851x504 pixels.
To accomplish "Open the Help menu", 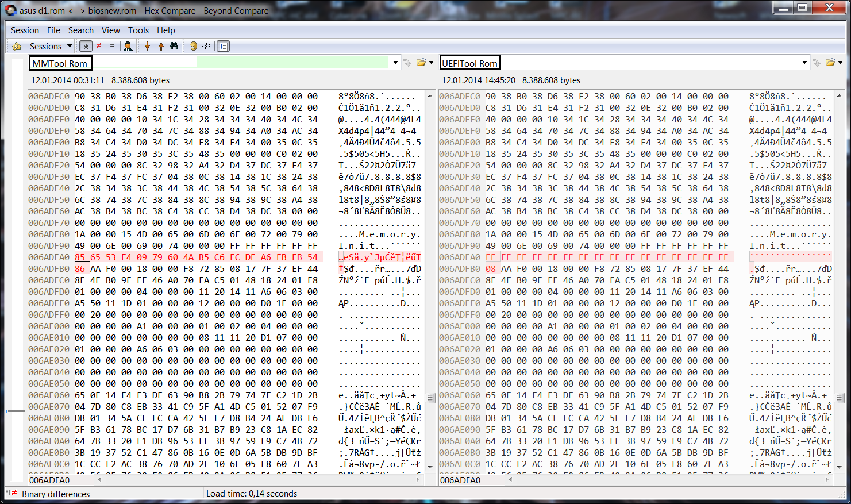I will pos(166,30).
